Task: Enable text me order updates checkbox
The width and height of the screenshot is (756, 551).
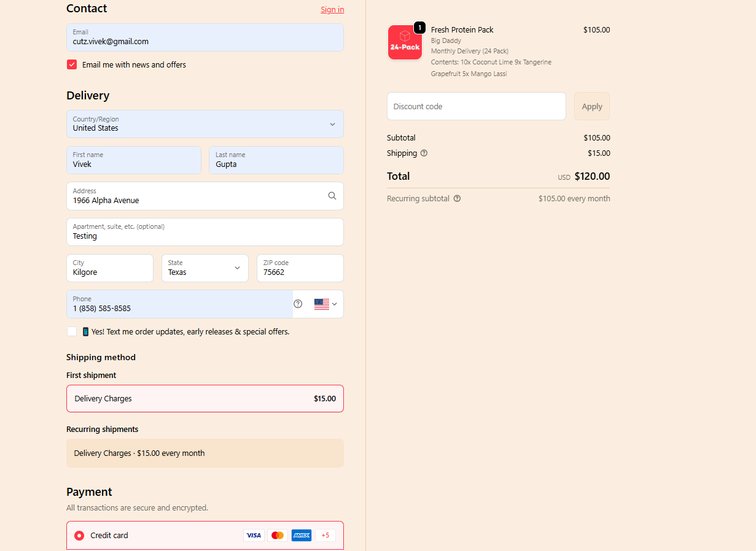Action: [x=72, y=331]
